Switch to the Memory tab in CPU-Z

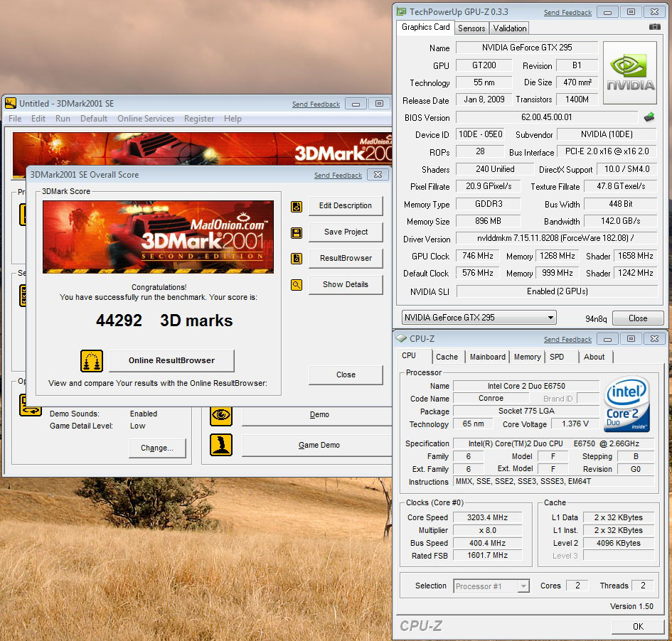(x=527, y=357)
